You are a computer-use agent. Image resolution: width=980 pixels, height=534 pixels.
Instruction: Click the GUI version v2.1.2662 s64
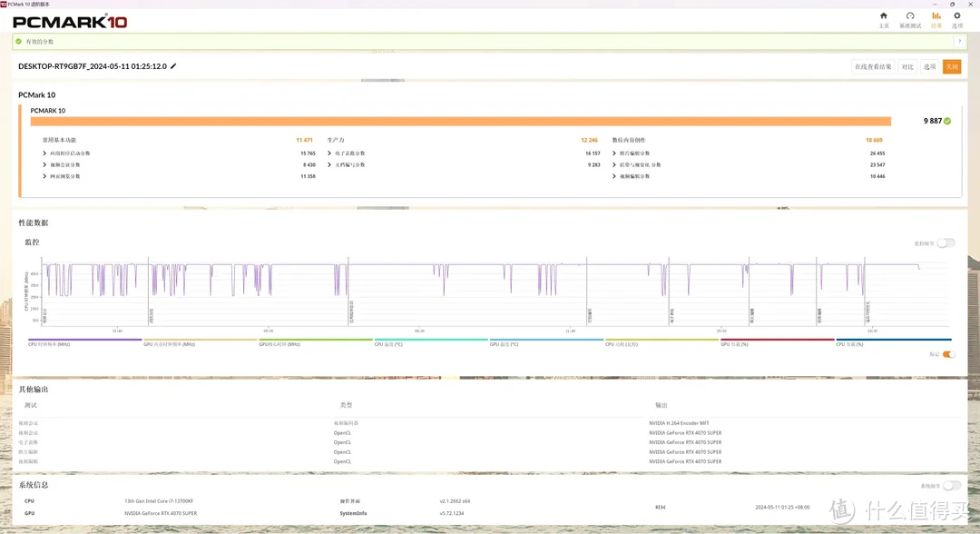[455, 501]
